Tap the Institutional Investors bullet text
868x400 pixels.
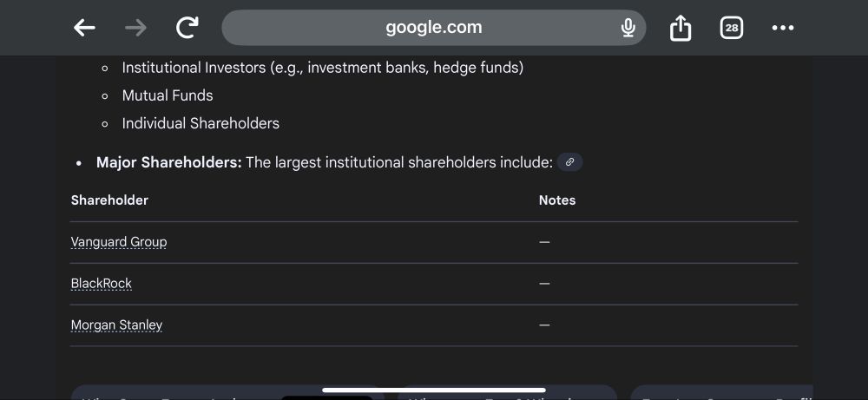click(323, 68)
